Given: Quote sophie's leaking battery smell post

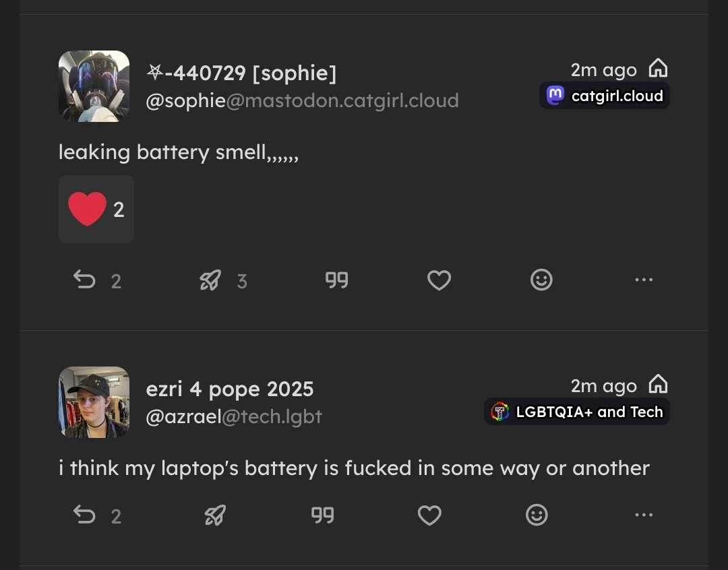Looking at the screenshot, I should (x=336, y=280).
